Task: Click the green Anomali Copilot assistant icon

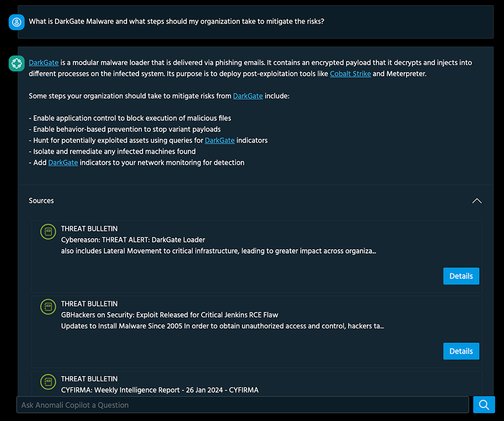Action: [16, 63]
